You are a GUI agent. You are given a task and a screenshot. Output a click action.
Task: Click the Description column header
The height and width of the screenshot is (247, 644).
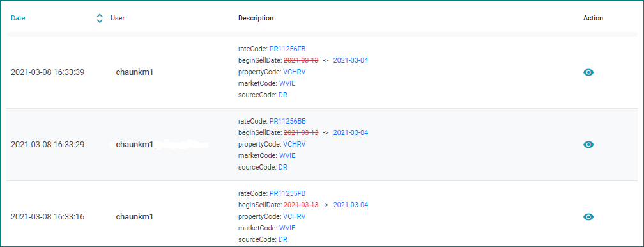(256, 18)
